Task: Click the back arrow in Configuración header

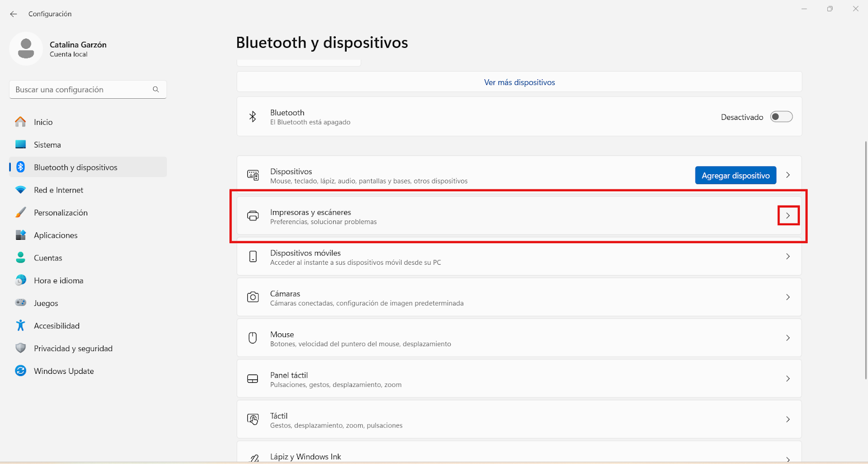Action: point(14,14)
